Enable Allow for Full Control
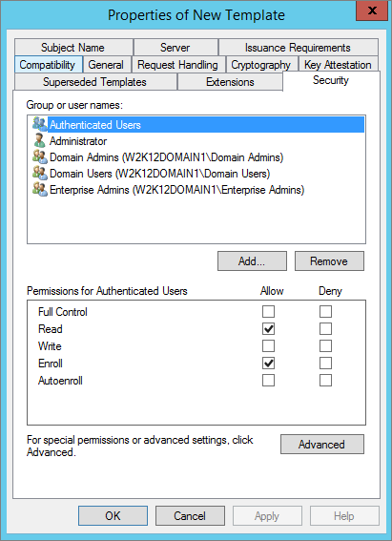Viewport: 392px width, 541px height. [268, 312]
